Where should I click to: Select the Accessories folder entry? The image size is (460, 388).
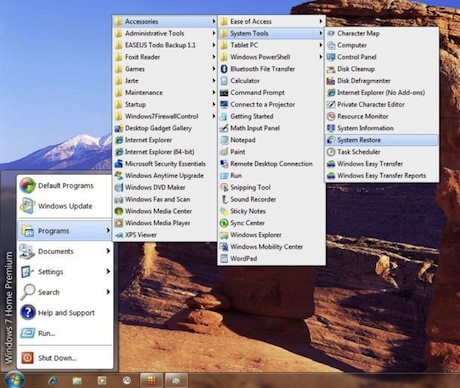pyautogui.click(x=165, y=22)
